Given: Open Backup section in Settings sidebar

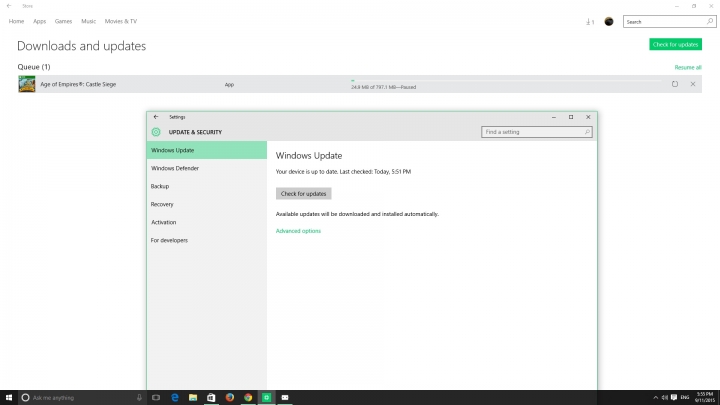Looking at the screenshot, I should point(207,186).
